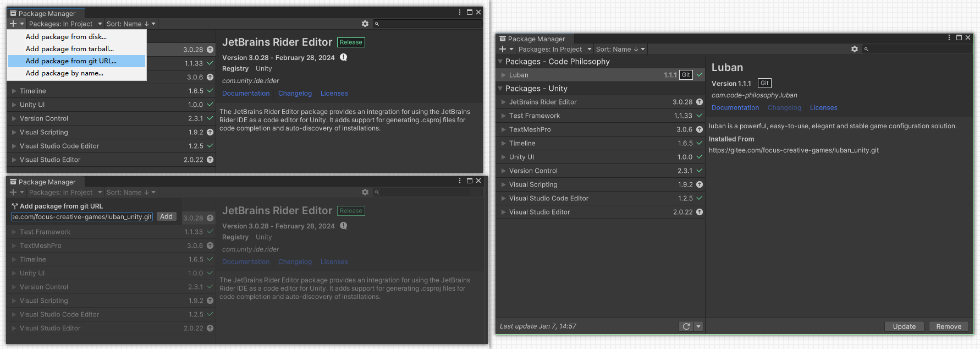Open kebab menu of right Package Manager
The height and width of the screenshot is (349, 980).
(x=949, y=37)
